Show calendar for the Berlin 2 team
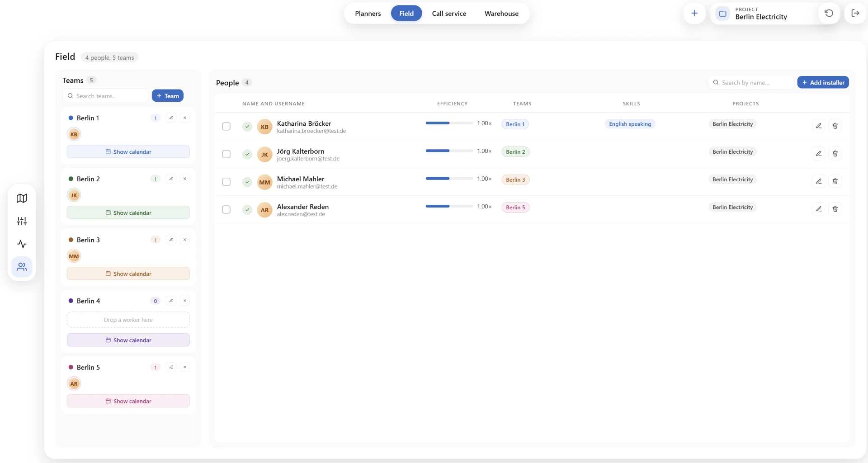The height and width of the screenshot is (463, 868). coord(128,213)
